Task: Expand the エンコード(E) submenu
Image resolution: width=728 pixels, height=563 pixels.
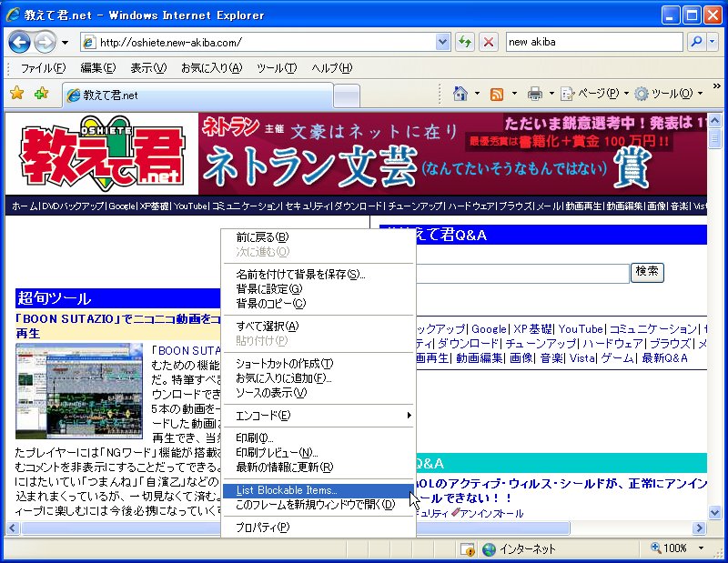Action: 318,416
